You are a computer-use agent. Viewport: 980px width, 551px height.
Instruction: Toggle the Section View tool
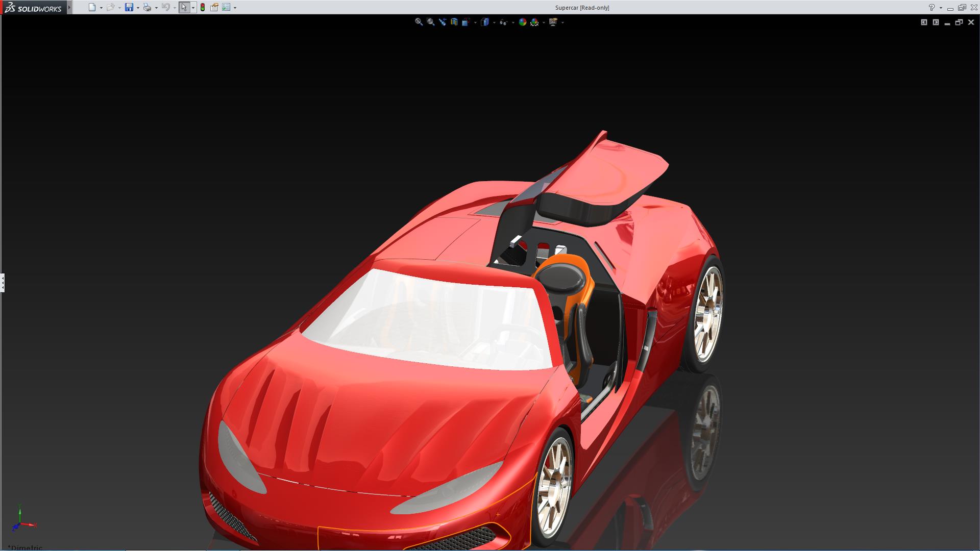click(x=454, y=22)
